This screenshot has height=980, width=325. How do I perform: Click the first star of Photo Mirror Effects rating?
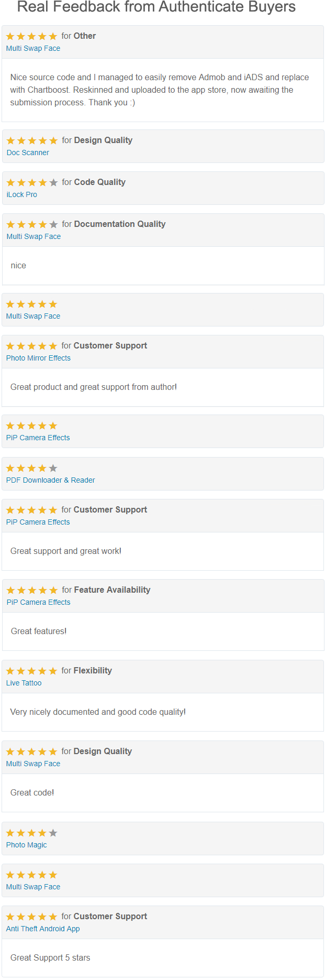[10, 346]
